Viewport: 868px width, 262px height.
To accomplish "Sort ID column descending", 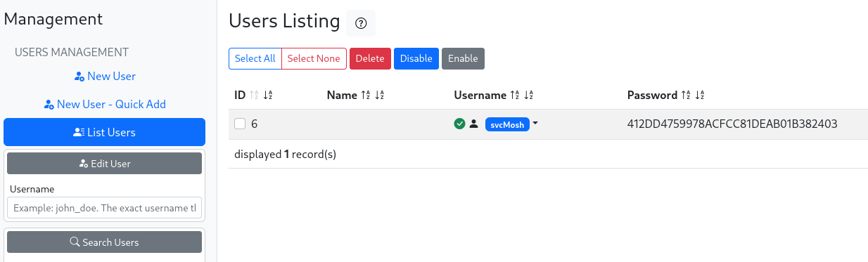I will (x=267, y=96).
